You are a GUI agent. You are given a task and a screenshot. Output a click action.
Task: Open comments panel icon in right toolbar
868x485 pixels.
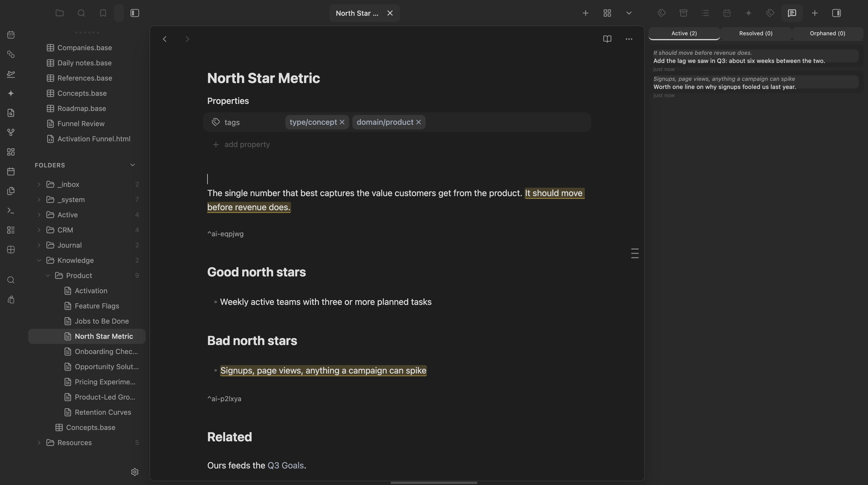click(x=792, y=13)
